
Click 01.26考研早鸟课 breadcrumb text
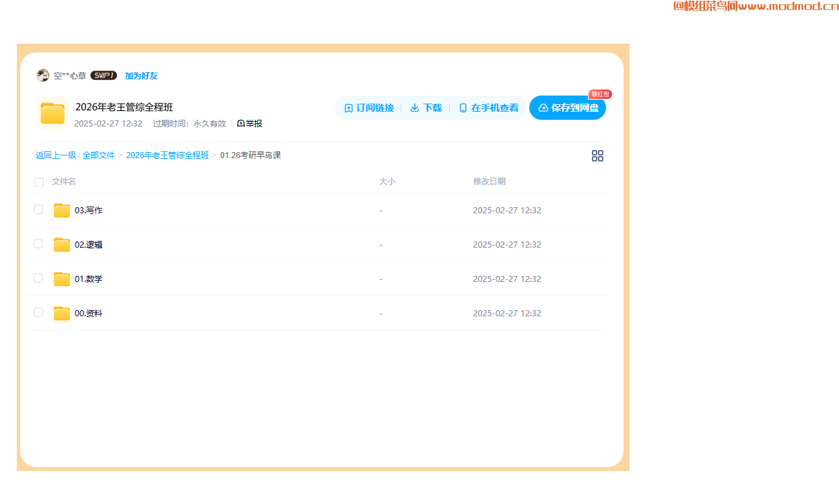pos(250,155)
